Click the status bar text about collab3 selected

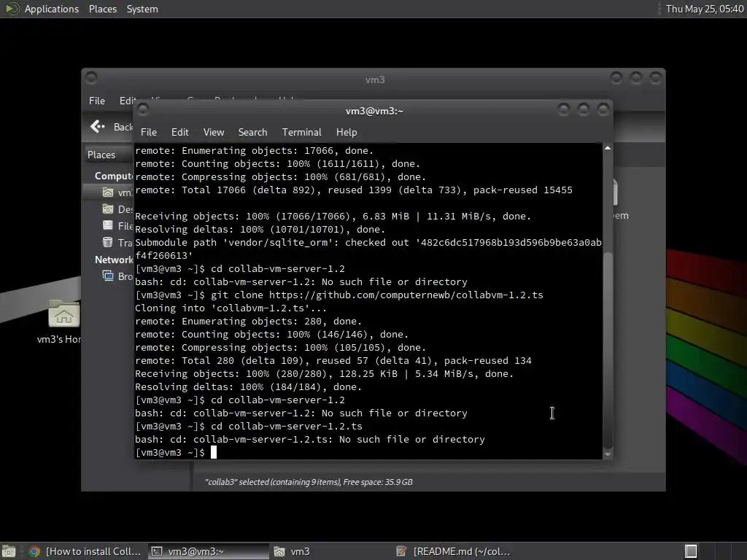(309, 482)
